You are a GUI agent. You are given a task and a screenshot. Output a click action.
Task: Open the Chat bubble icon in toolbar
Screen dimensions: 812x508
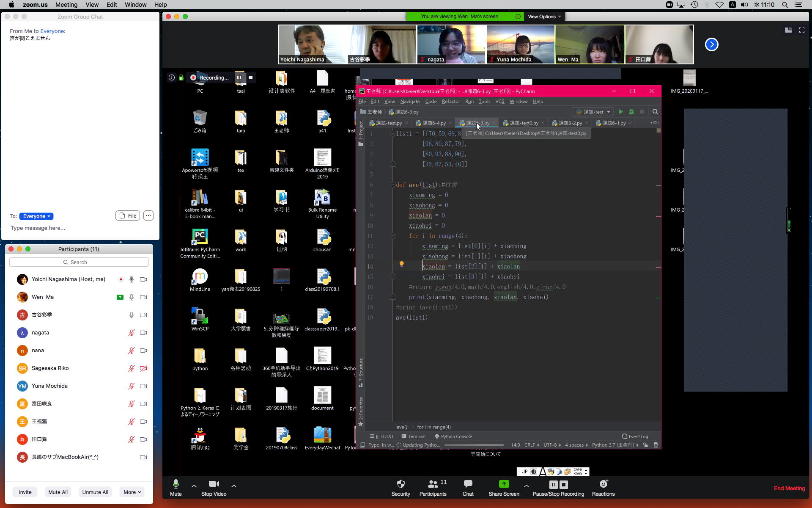pyautogui.click(x=468, y=484)
